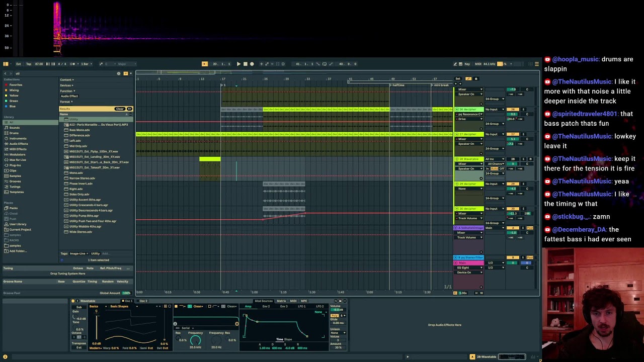The image size is (644, 362).
Task: Select Add Folder in Places
Action: coord(17,251)
